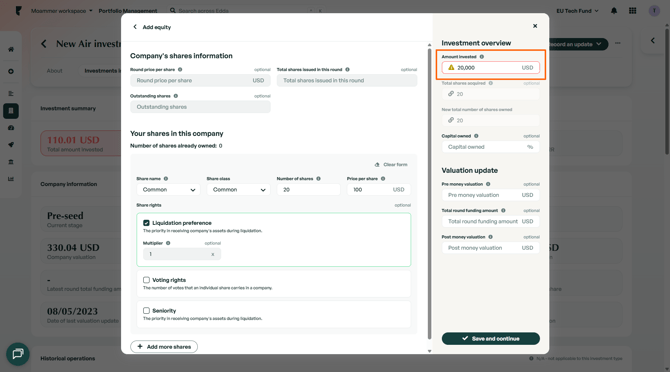Collapse the right side panel arrow

point(652,41)
